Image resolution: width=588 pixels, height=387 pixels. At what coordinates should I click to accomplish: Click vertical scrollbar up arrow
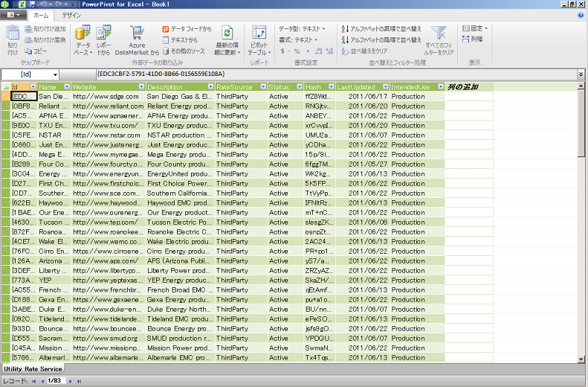pyautogui.click(x=581, y=86)
